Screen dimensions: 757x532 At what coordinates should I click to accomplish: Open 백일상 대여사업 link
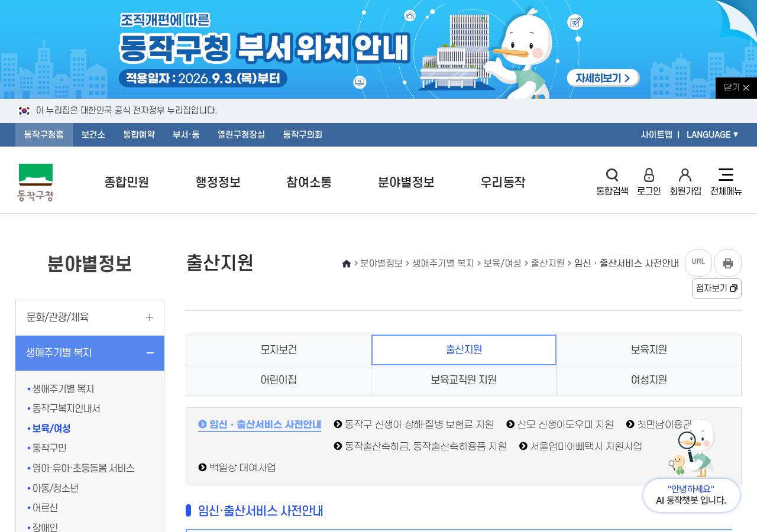point(237,468)
